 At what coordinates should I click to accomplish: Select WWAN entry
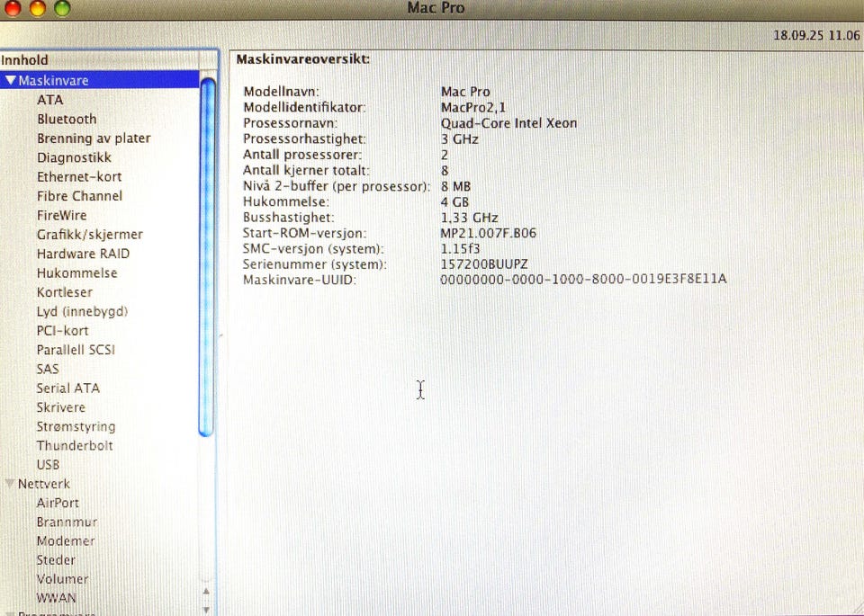click(56, 598)
